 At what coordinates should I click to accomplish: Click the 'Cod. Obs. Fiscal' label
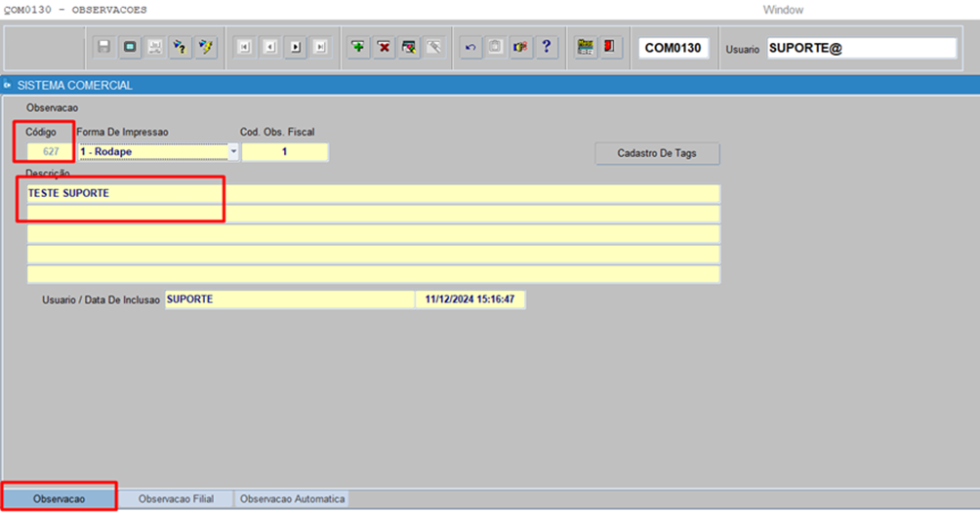[x=277, y=133]
